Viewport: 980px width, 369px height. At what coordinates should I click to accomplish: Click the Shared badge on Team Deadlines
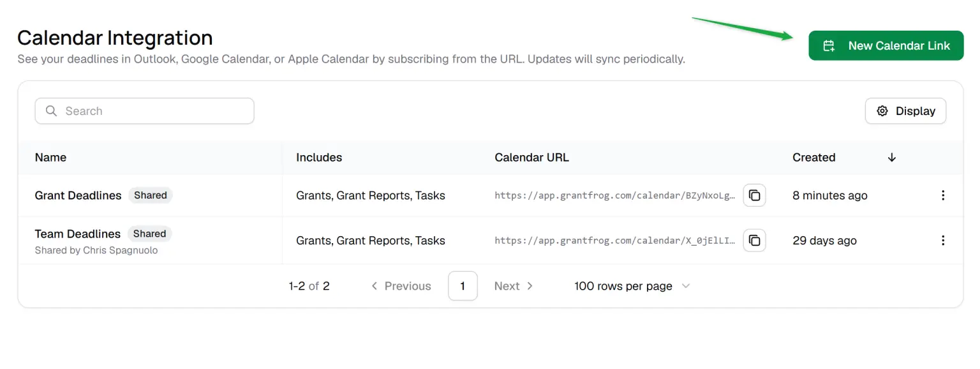(149, 234)
